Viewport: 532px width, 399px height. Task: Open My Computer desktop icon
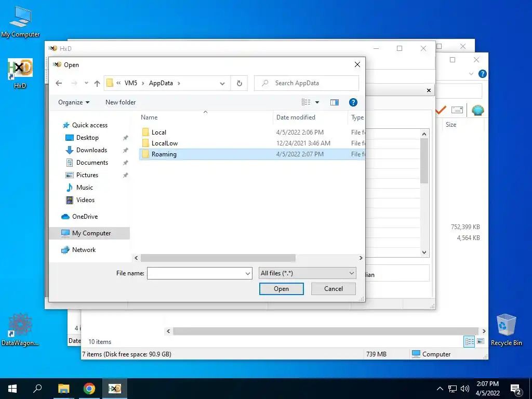(20, 22)
